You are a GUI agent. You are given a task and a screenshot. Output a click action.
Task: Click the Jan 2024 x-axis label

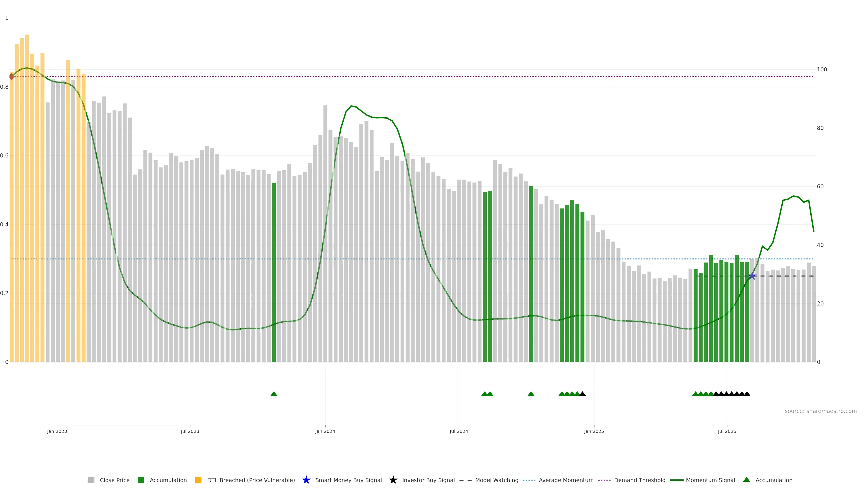pos(325,431)
